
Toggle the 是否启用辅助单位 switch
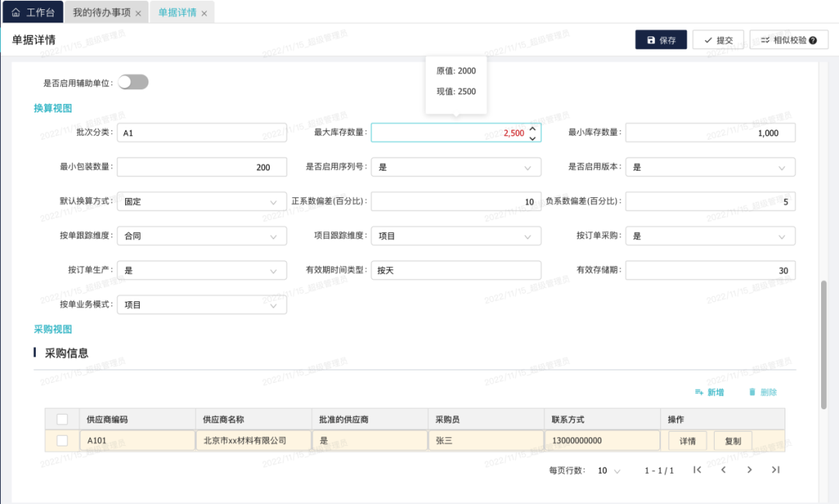click(133, 82)
